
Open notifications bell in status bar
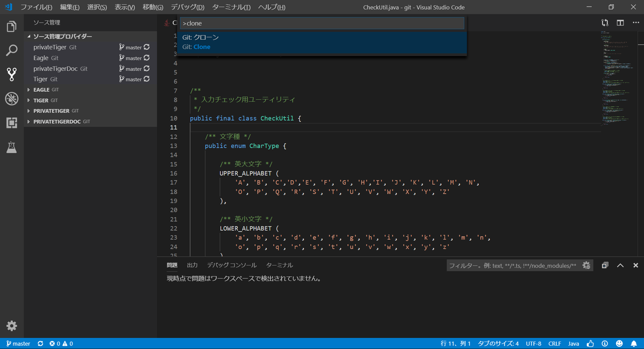(x=634, y=344)
